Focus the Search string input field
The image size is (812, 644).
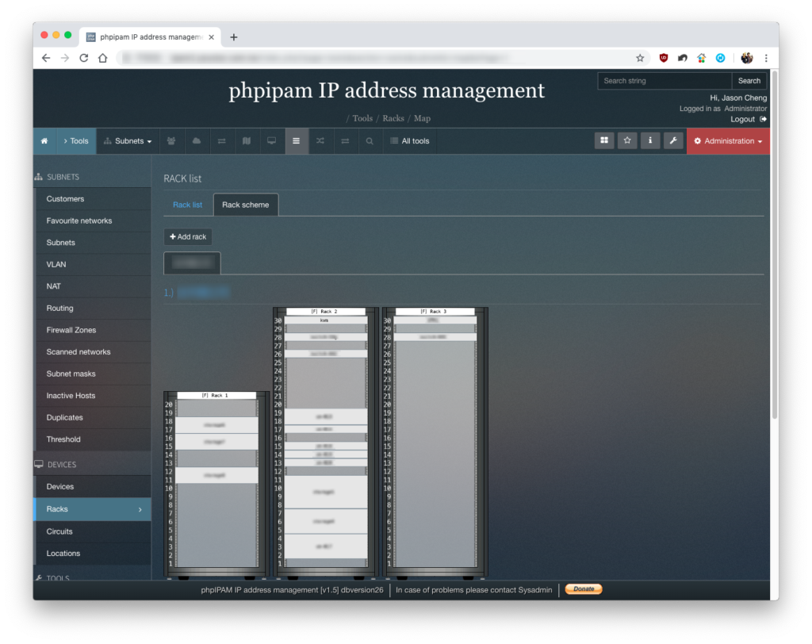coord(665,81)
